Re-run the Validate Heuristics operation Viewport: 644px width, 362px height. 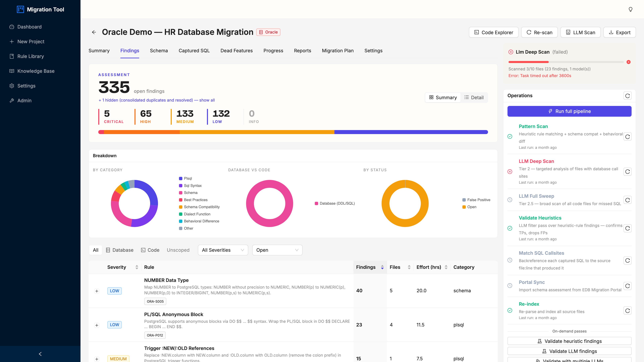pos(628,228)
